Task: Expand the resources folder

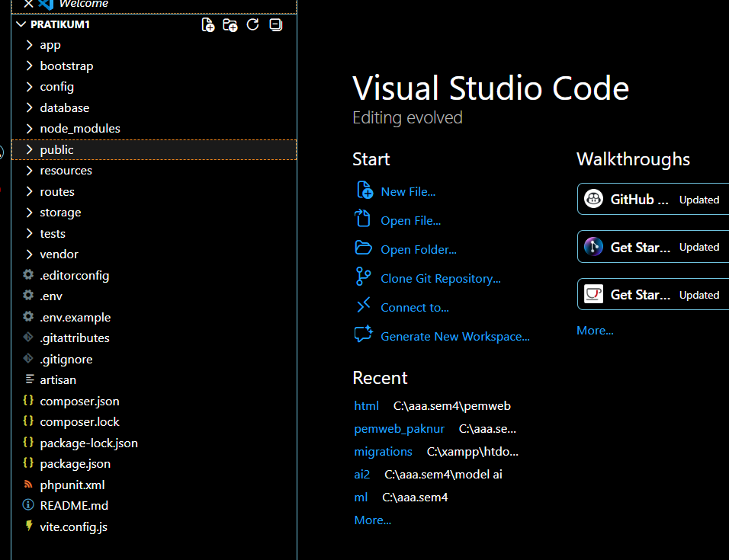Action: [x=29, y=171]
